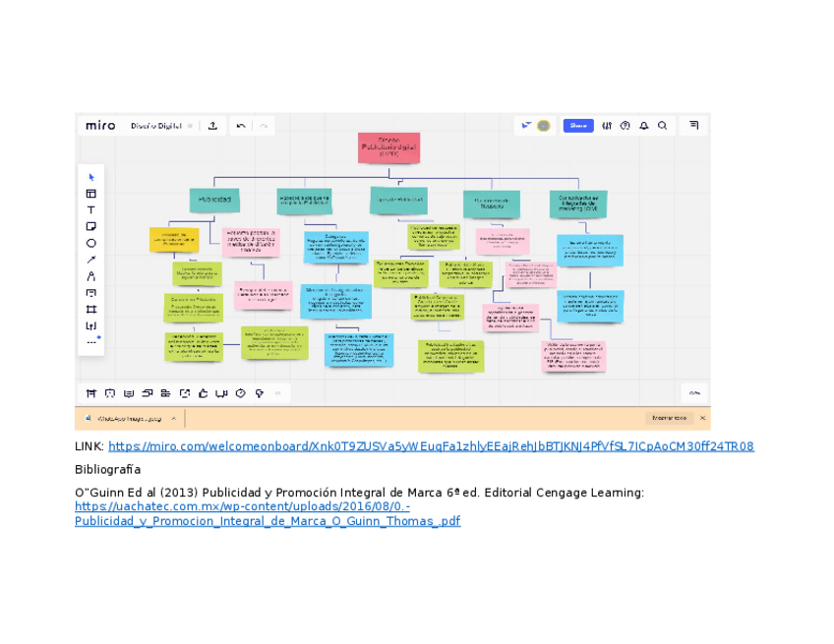Click the user avatar circle
This screenshot has width=834, height=644.
pos(544,126)
